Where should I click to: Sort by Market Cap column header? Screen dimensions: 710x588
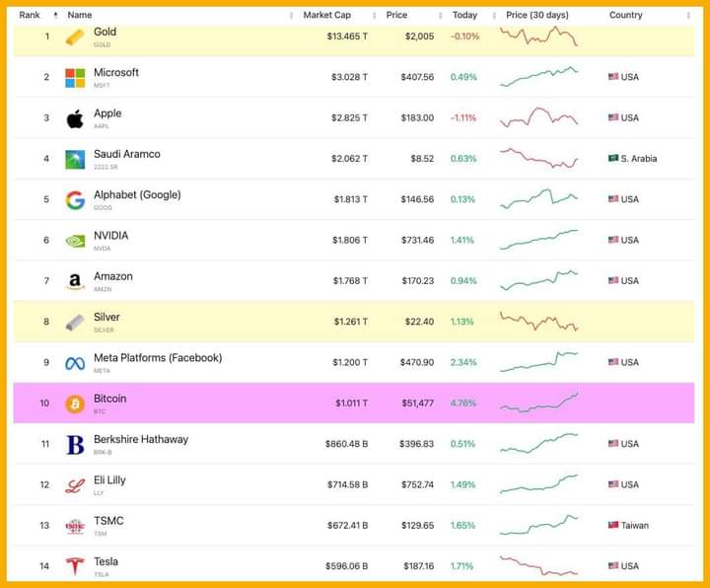coord(327,15)
